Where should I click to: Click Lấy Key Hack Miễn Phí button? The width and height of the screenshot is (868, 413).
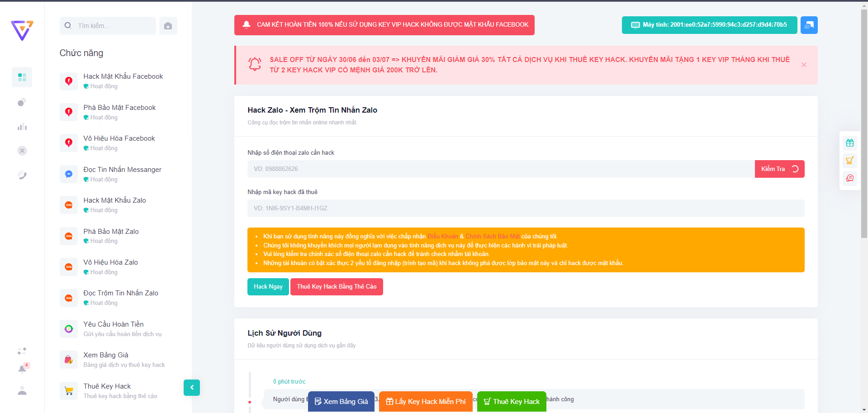[426, 401]
